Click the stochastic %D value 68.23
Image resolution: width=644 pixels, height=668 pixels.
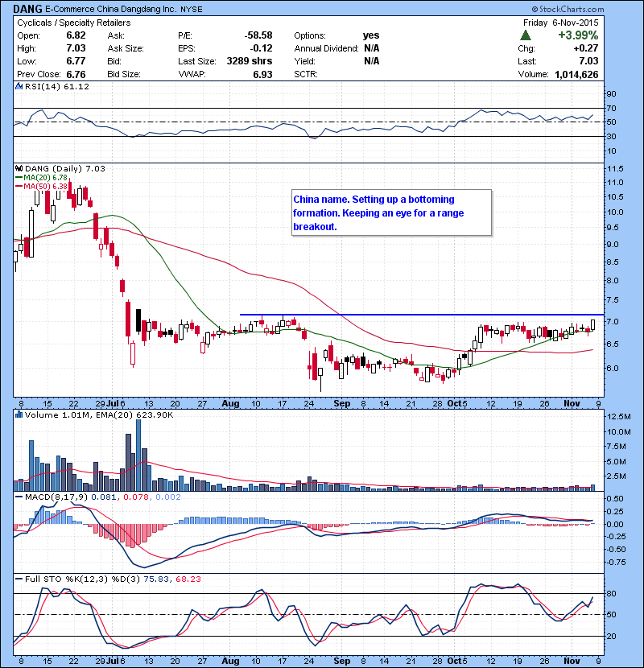click(188, 579)
